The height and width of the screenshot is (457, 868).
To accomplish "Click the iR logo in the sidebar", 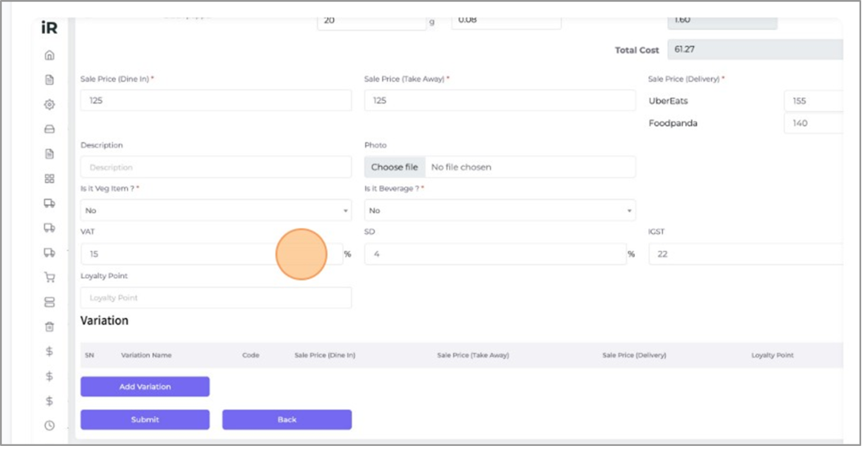I will click(x=49, y=28).
